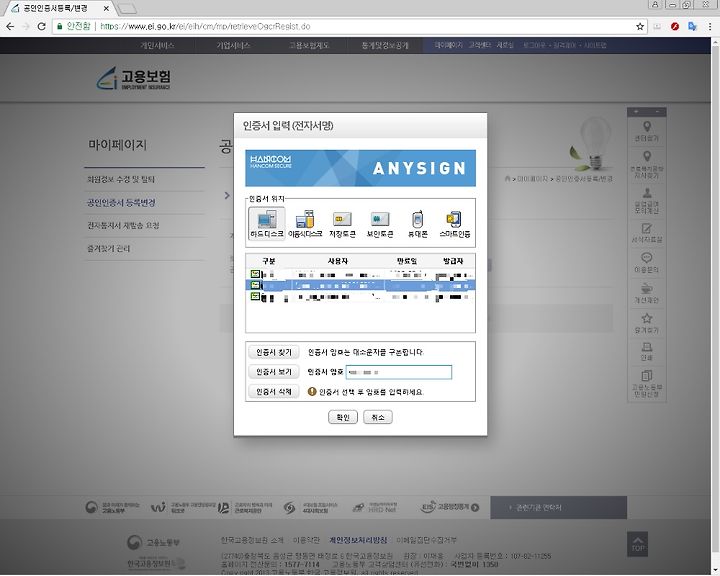
Task: Click the browser address bar URL
Action: 205,27
